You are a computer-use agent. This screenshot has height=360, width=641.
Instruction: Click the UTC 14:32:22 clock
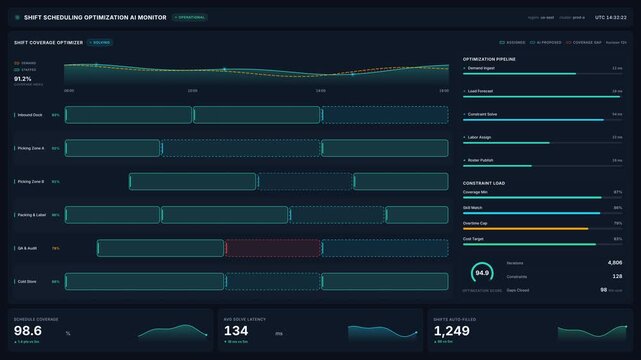(610, 18)
